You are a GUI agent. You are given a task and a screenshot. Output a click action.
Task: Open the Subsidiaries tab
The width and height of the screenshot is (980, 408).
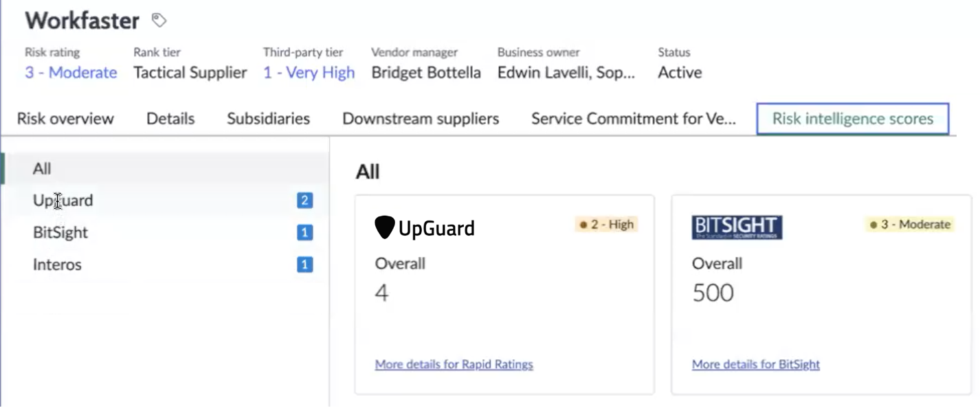[x=269, y=119]
